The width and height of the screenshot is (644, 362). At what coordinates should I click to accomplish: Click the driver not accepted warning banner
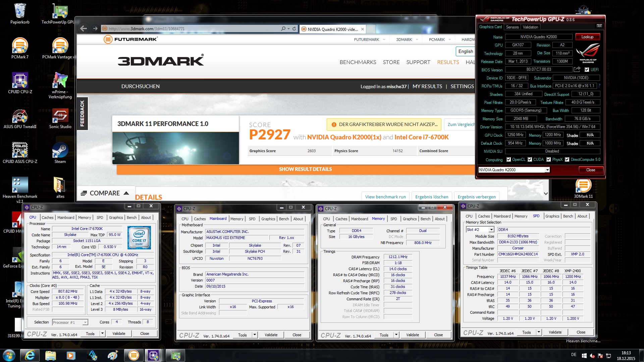click(x=384, y=124)
